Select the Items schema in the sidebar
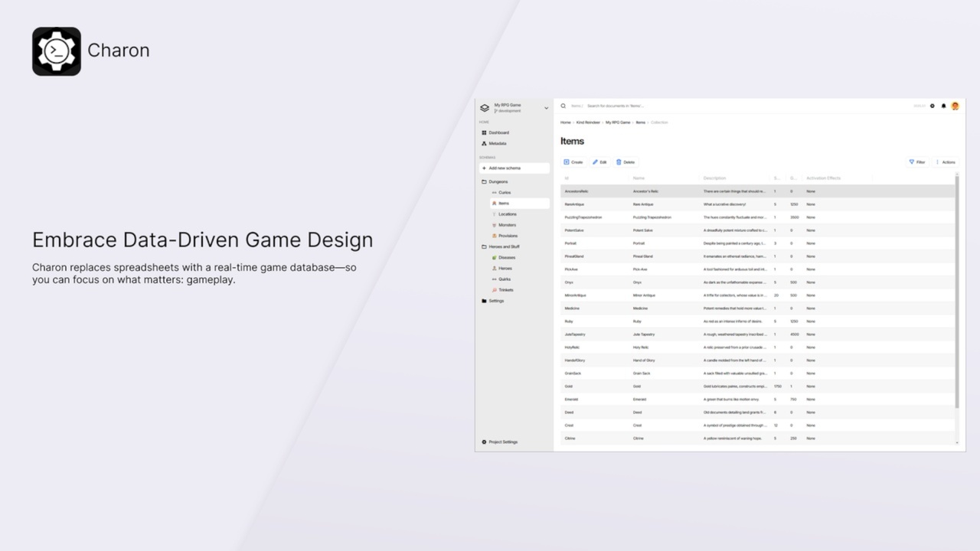 click(520, 204)
